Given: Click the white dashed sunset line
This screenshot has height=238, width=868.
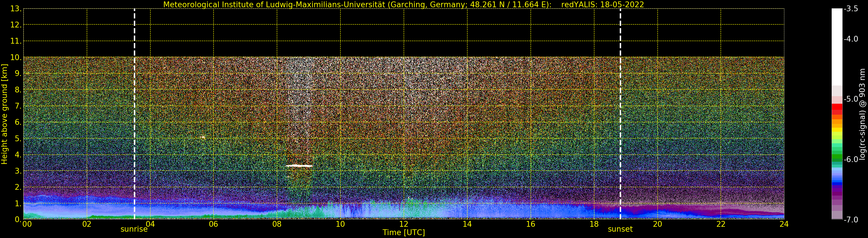Looking at the screenshot, I should [x=620, y=114].
